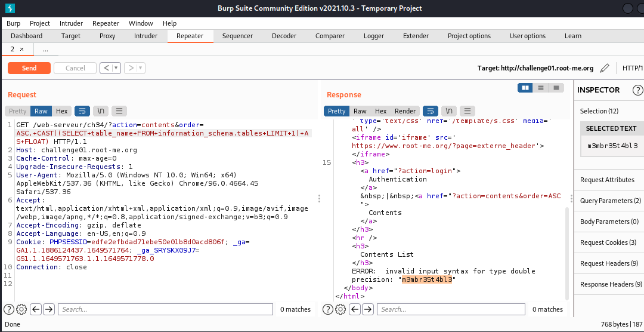Click the edit target pencil icon
Screen dimensions: 644x332
(x=604, y=68)
